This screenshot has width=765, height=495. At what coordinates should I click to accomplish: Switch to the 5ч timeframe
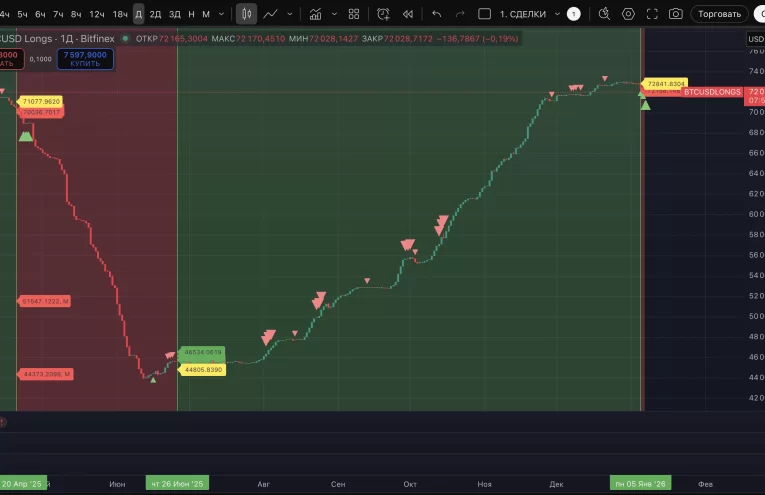point(22,14)
